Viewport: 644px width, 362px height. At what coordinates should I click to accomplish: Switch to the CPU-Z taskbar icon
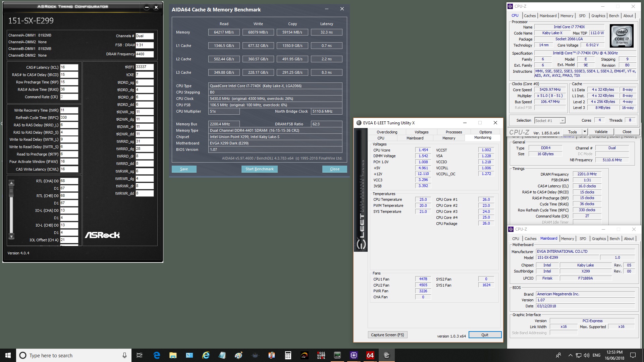[354, 355]
